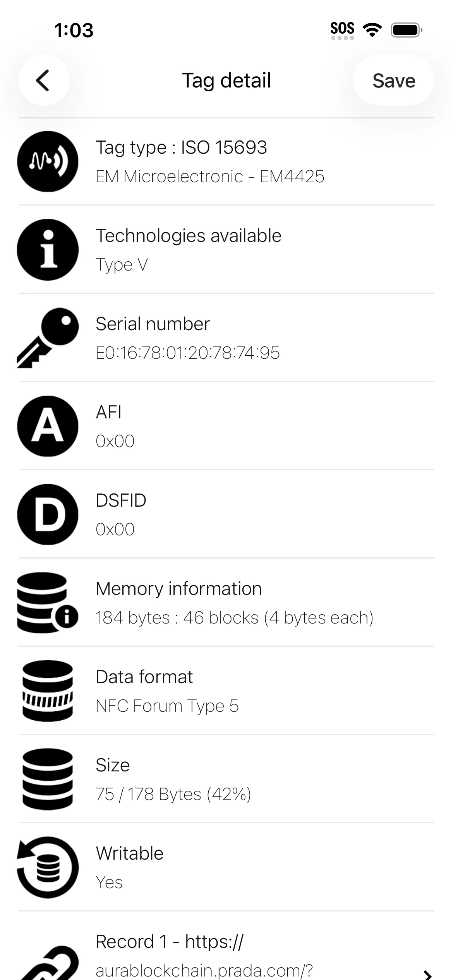Select the Tag type ISO 15693 row
Screen dimensions: 453x980
coord(226,161)
